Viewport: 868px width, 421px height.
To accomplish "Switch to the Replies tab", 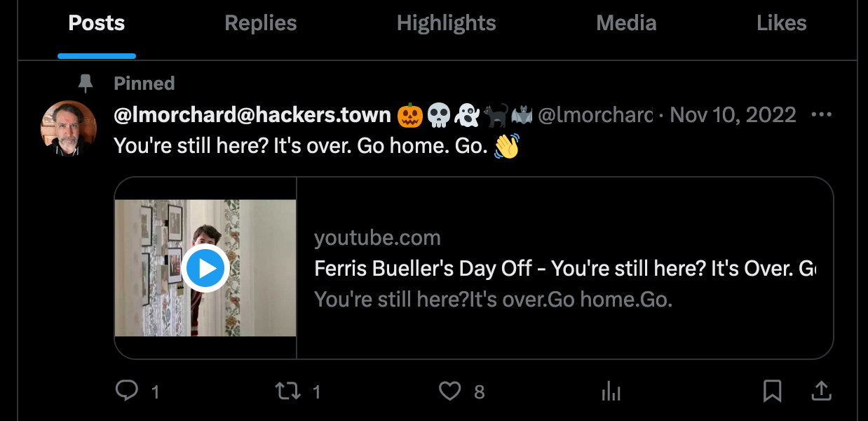I will point(261,23).
